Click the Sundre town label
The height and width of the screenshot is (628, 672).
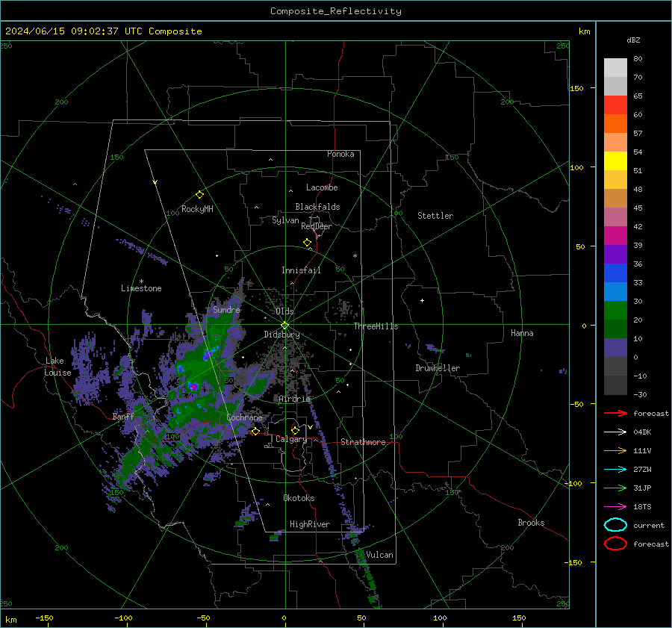(226, 309)
